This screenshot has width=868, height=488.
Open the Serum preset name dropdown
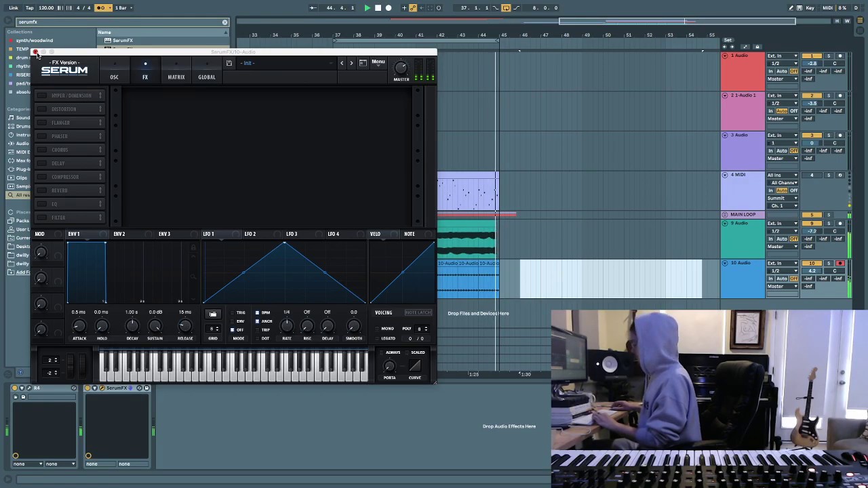point(287,63)
